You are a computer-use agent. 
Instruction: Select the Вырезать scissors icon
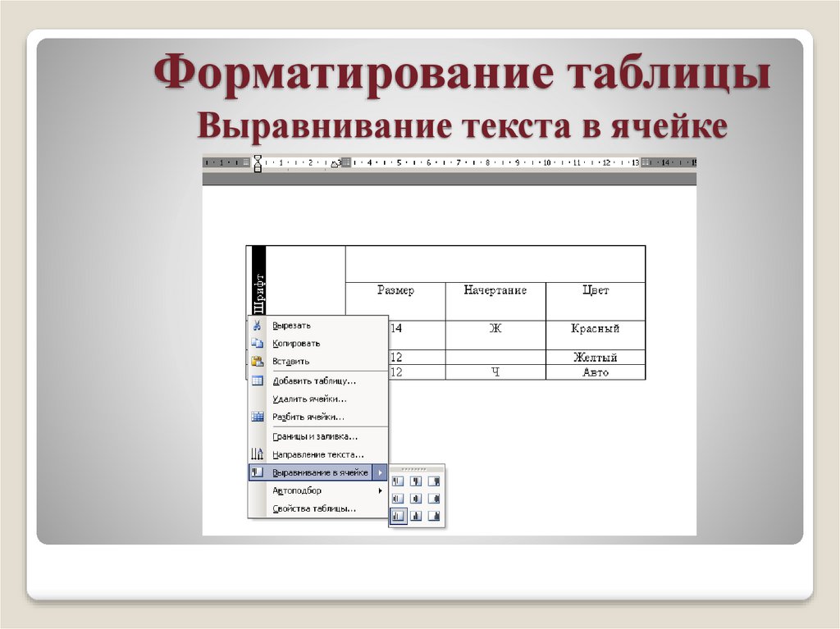pyautogui.click(x=258, y=324)
